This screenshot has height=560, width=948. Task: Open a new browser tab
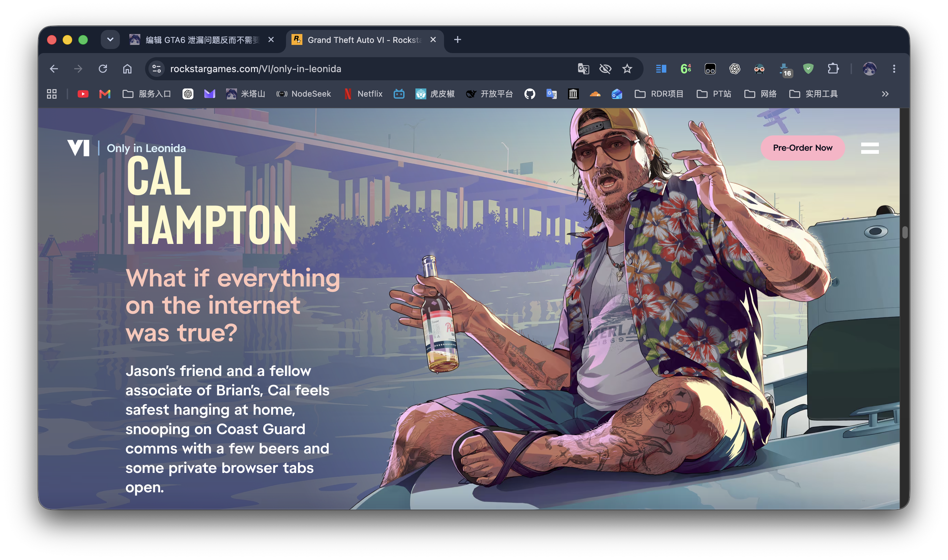click(x=457, y=39)
